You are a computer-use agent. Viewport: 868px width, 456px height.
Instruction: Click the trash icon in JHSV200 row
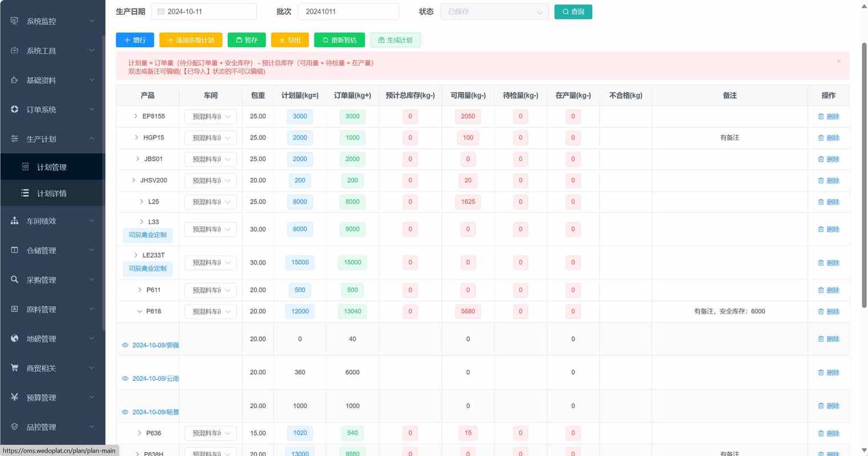pos(821,180)
